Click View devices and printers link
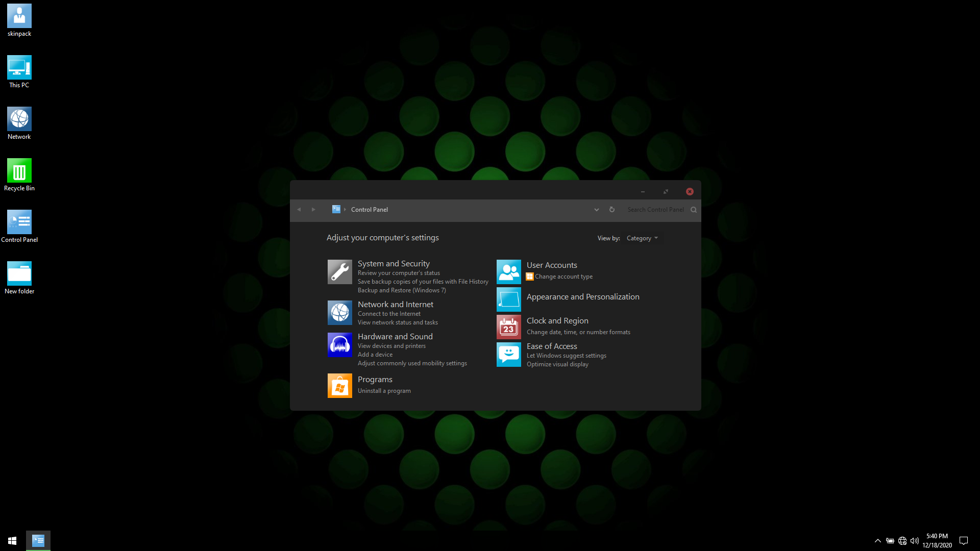 click(x=391, y=346)
